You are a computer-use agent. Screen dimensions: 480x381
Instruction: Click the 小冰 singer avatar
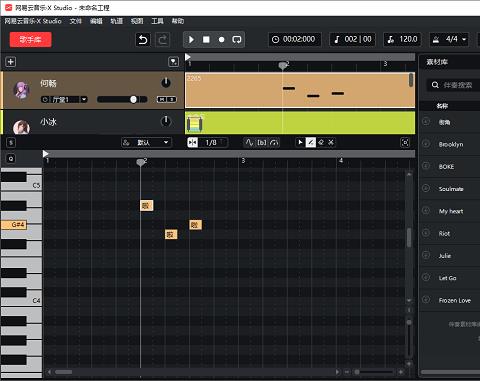[21, 127]
